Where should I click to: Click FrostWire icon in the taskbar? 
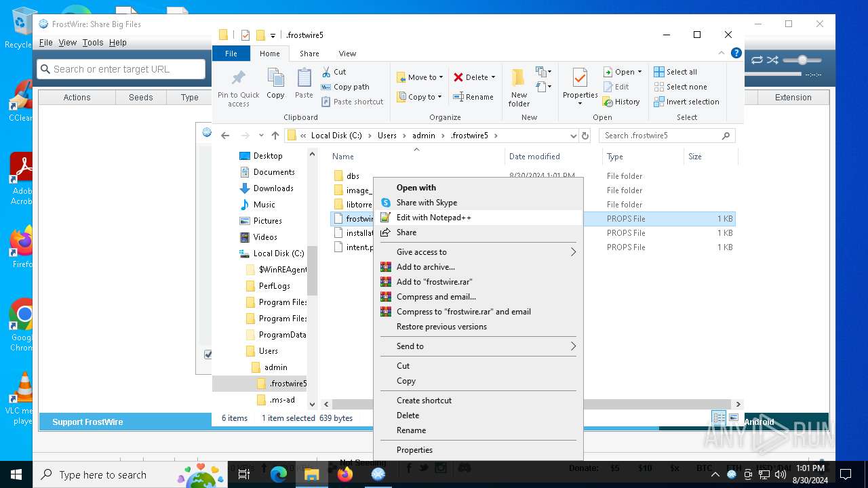tap(378, 474)
